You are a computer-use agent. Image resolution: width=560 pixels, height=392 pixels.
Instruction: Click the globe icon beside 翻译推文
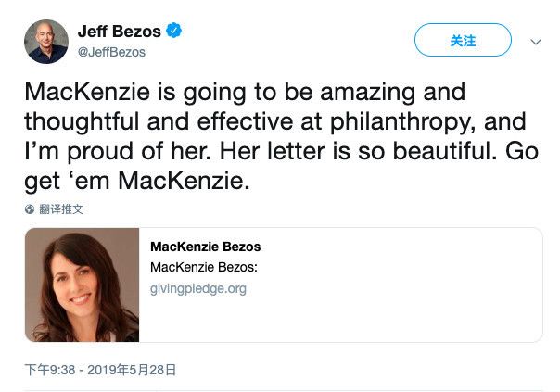30,209
